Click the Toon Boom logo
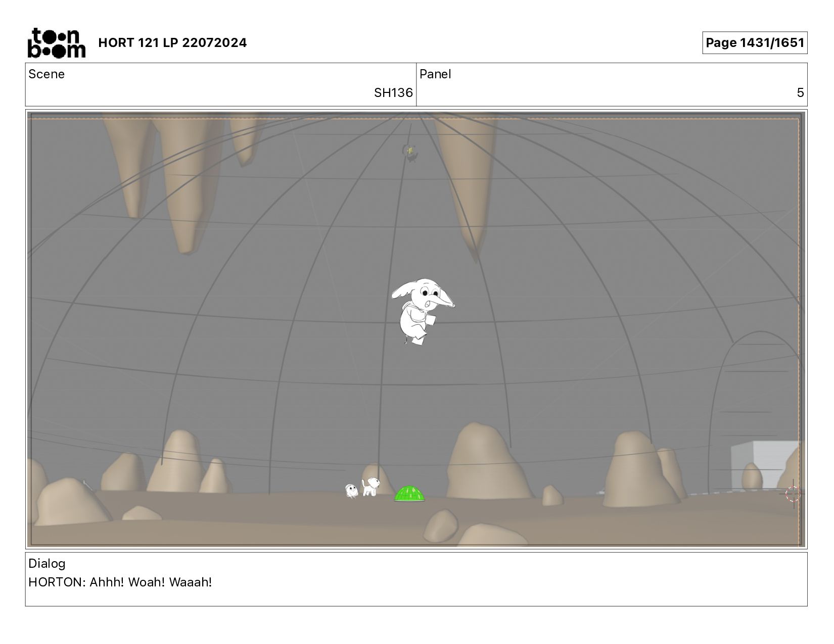 pyautogui.click(x=56, y=42)
